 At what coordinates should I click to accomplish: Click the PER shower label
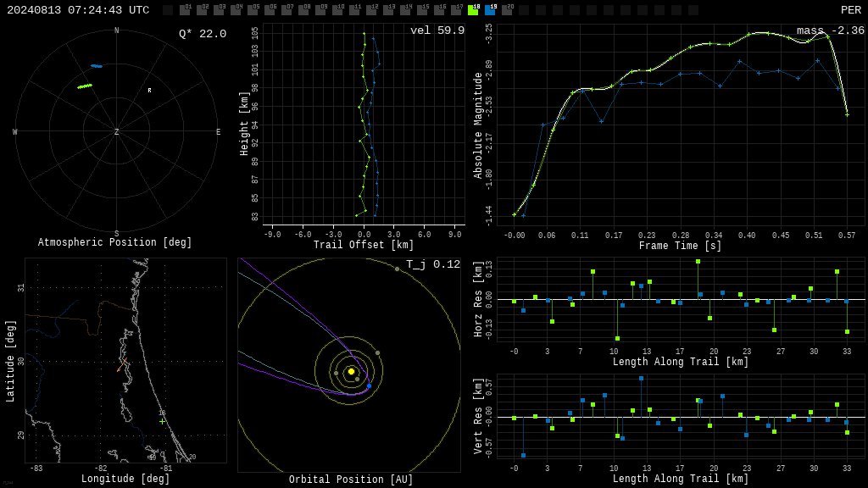click(x=851, y=10)
